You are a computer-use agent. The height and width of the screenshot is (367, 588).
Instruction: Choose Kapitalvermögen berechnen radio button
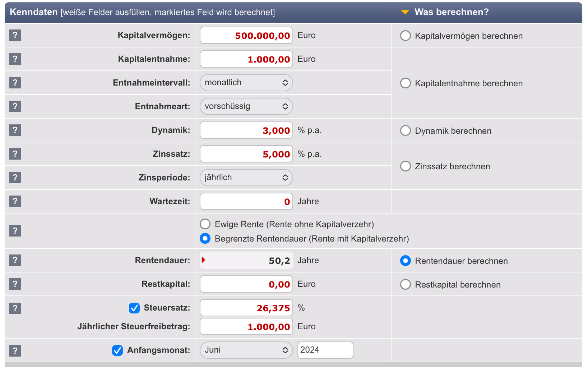click(x=406, y=36)
